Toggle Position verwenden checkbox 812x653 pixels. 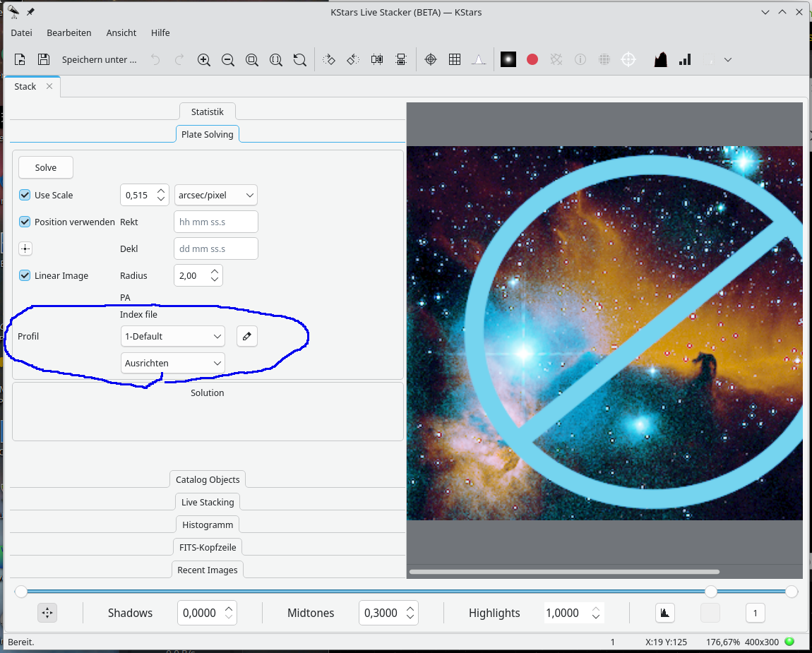coord(25,222)
